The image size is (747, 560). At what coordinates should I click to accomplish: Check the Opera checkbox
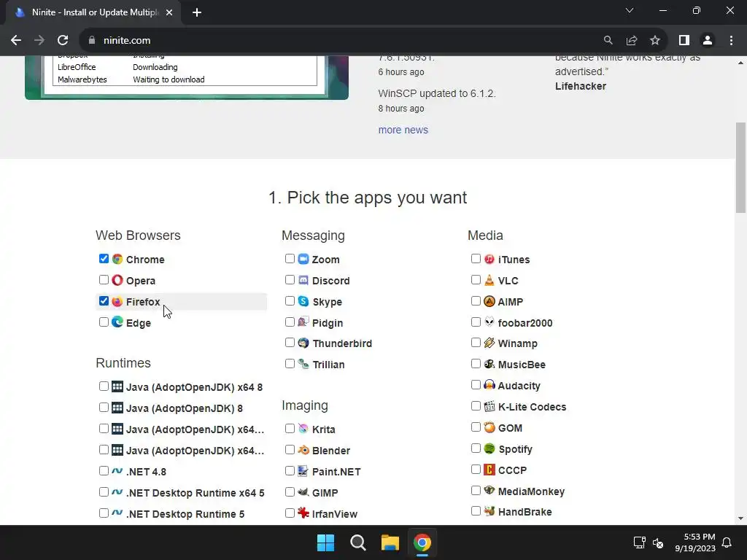pyautogui.click(x=104, y=279)
